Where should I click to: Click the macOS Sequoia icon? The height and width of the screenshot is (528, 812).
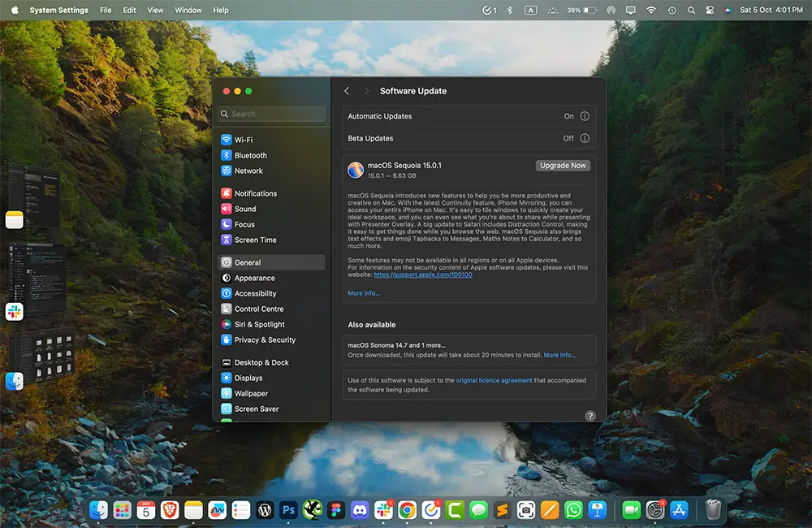(x=356, y=170)
